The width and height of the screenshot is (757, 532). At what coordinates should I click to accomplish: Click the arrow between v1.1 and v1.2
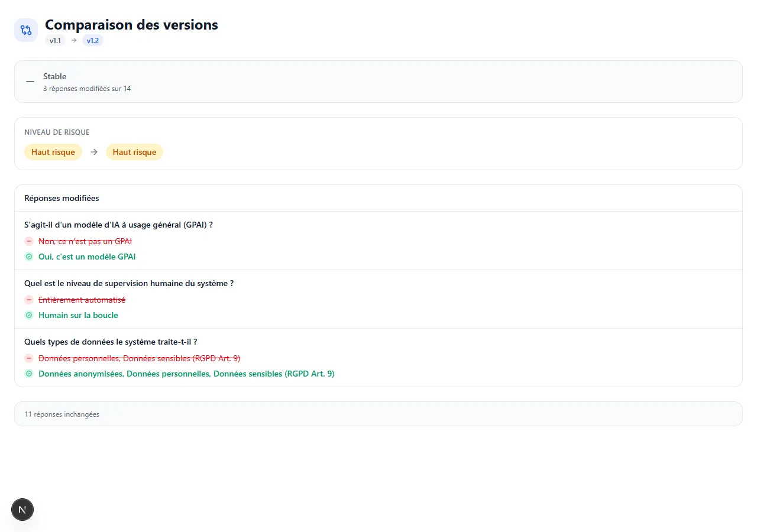(x=74, y=41)
